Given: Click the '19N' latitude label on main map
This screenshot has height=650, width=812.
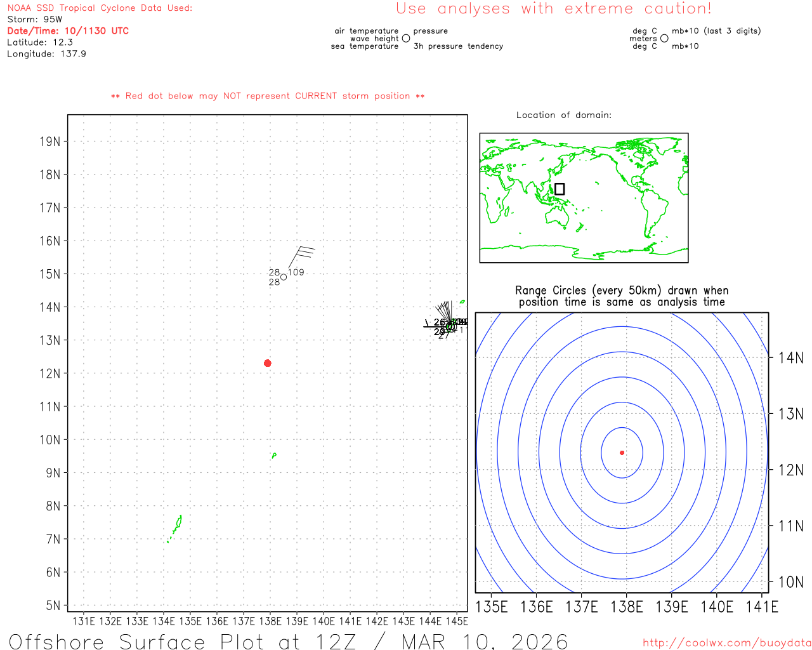Looking at the screenshot, I should click(x=49, y=142).
